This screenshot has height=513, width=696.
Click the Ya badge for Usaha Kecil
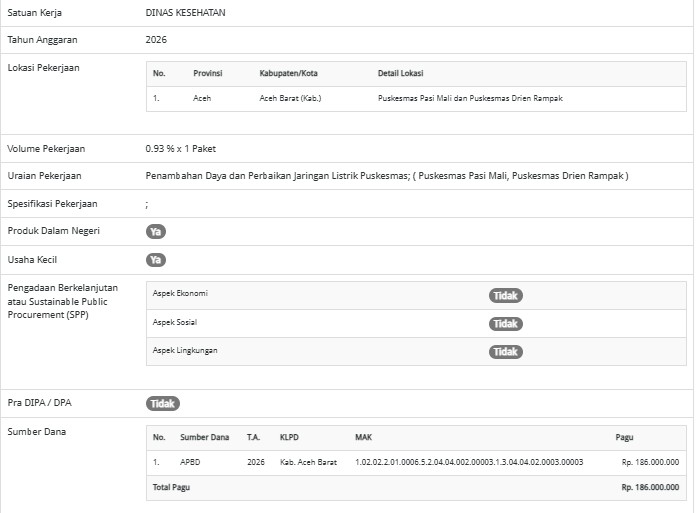(x=155, y=260)
